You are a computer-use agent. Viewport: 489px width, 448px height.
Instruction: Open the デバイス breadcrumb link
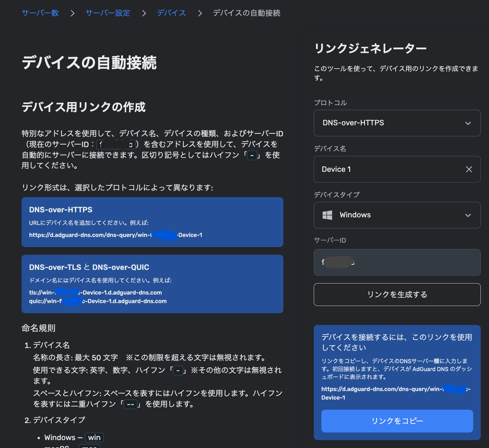[171, 13]
